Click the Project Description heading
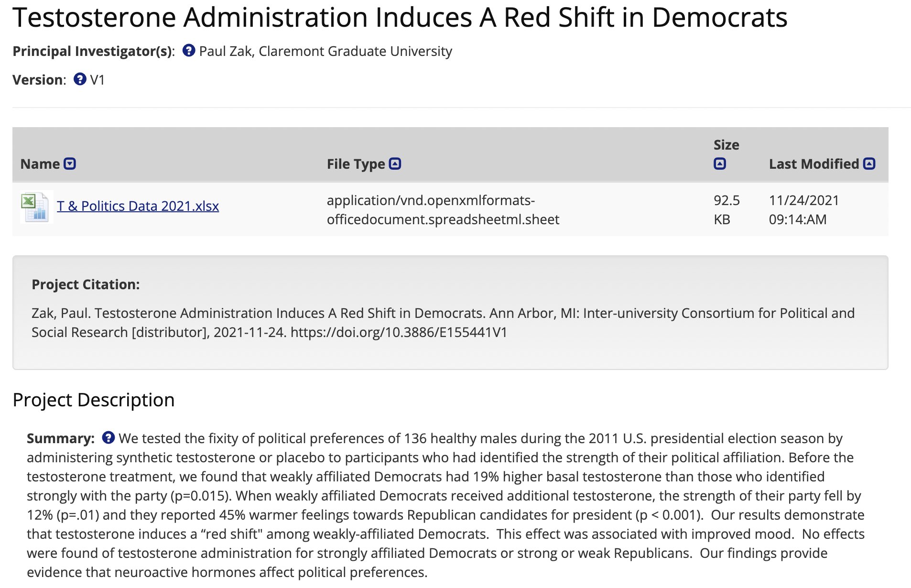This screenshot has width=911, height=588. pyautogui.click(x=94, y=400)
